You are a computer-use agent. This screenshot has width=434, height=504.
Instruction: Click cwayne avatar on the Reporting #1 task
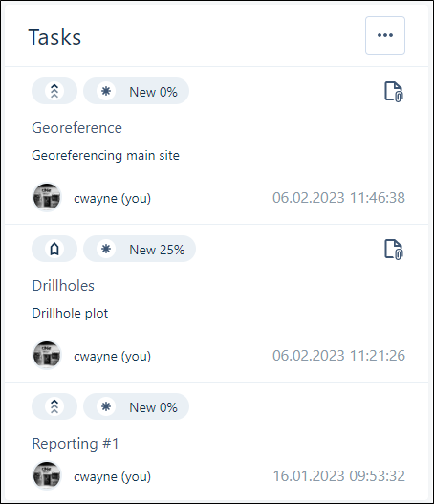point(47,475)
